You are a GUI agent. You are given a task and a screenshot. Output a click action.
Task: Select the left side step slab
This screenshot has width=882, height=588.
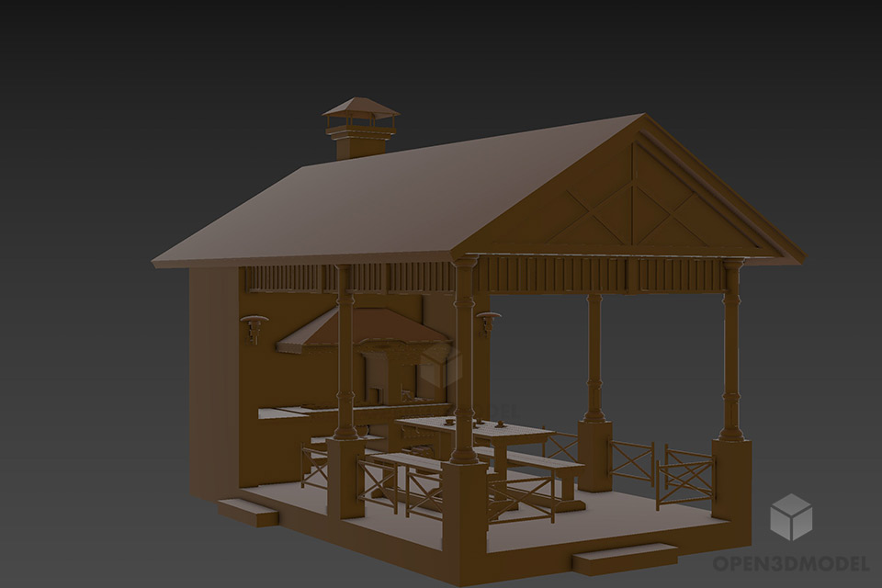pos(247,512)
